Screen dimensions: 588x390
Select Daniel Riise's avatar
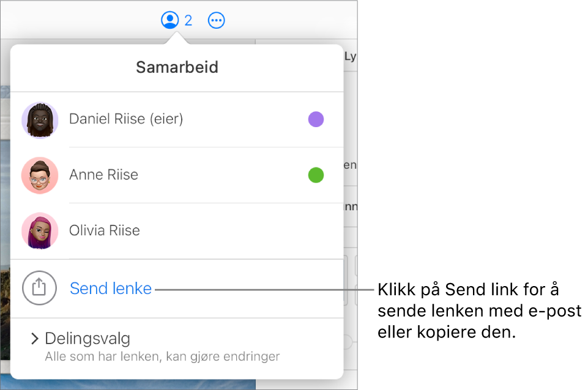pos(39,120)
